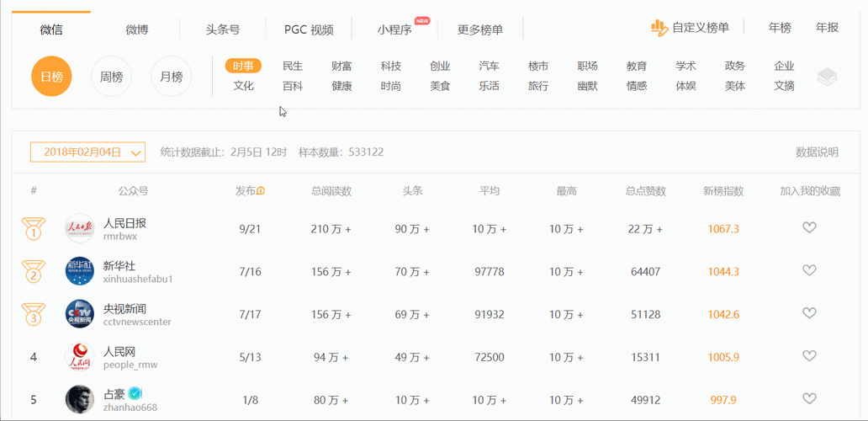Favorite 人民日报 with the heart icon
The width and height of the screenshot is (868, 421).
[x=809, y=227]
